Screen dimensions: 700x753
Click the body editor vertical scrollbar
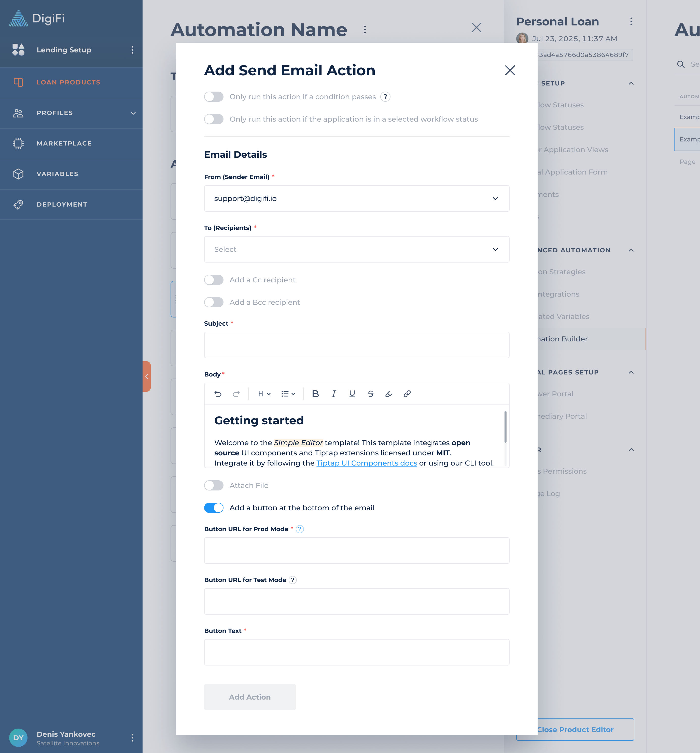(x=505, y=427)
